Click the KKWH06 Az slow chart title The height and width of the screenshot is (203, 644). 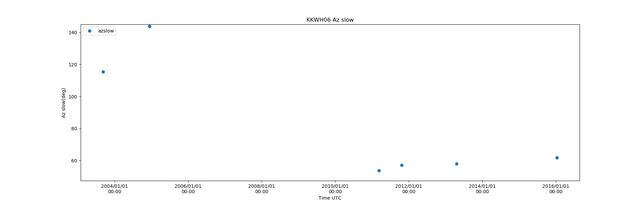point(330,20)
